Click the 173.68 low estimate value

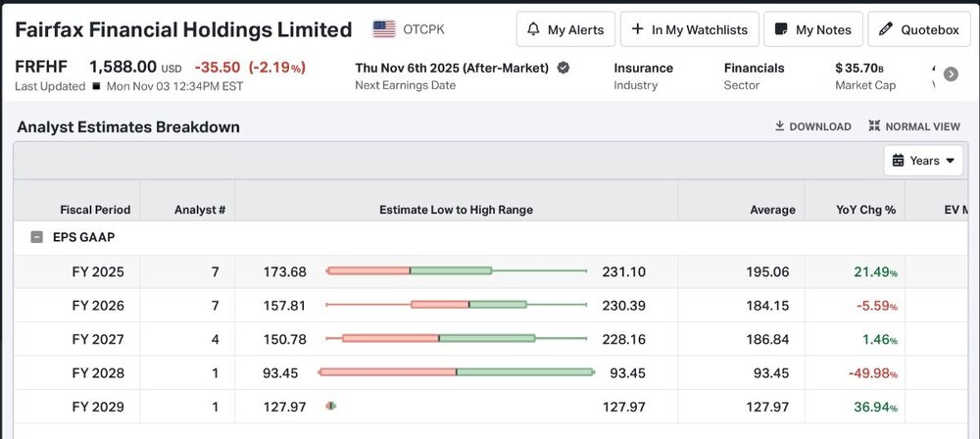click(284, 272)
